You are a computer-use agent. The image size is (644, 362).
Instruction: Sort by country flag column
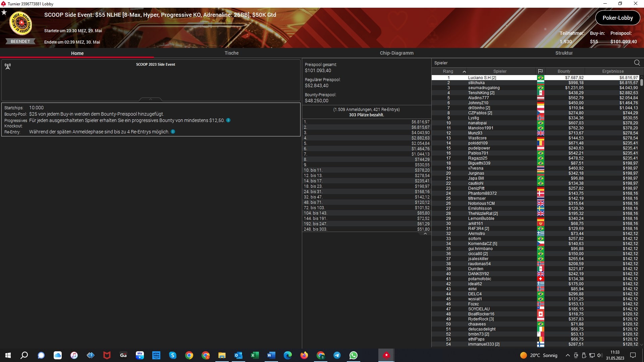pyautogui.click(x=540, y=71)
